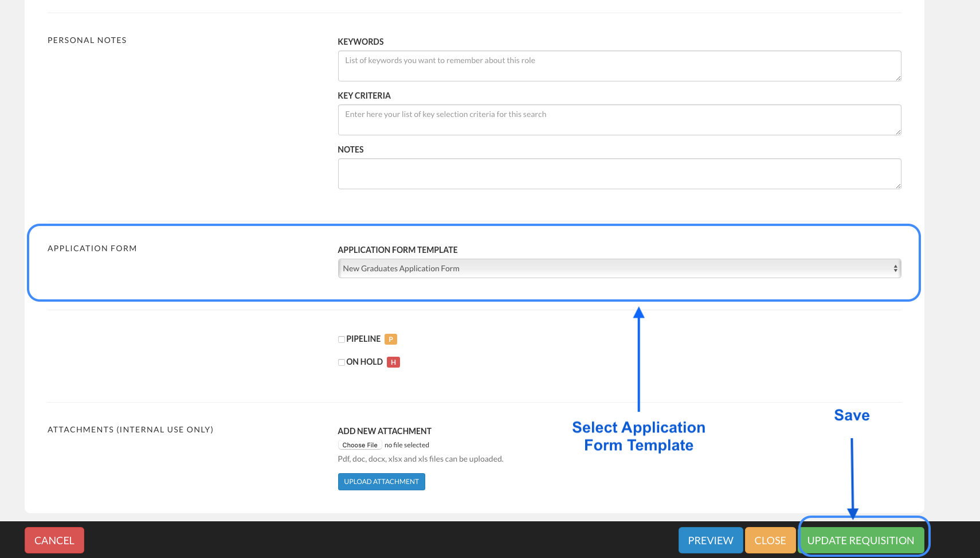Click the KEY CRITERIA text field

coord(619,119)
